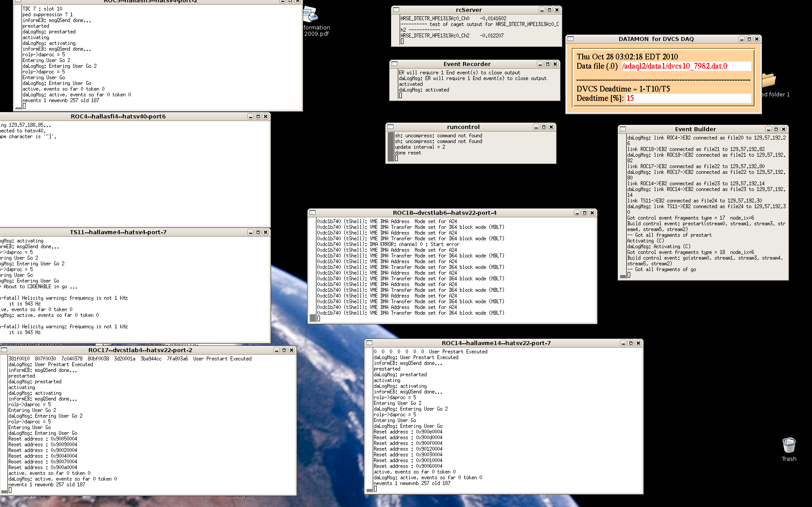812x507 pixels.
Task: Open Event Recorder window menu icon
Action: coord(394,64)
